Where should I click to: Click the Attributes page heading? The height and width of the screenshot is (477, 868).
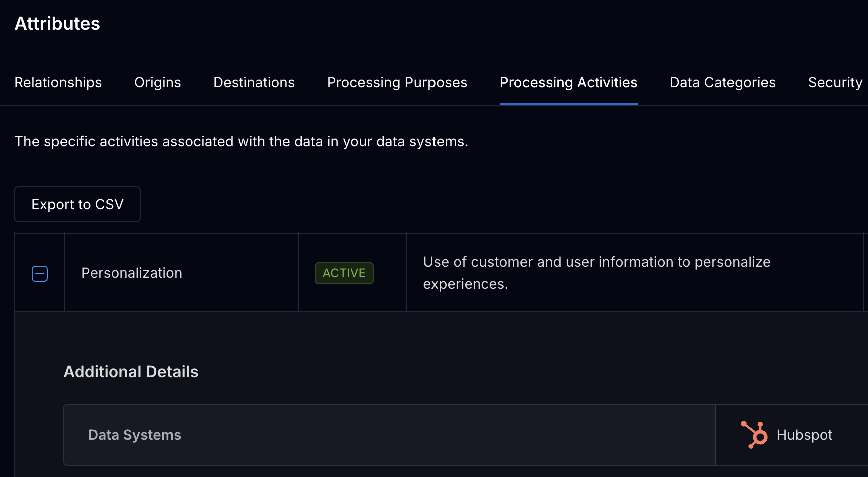click(57, 23)
